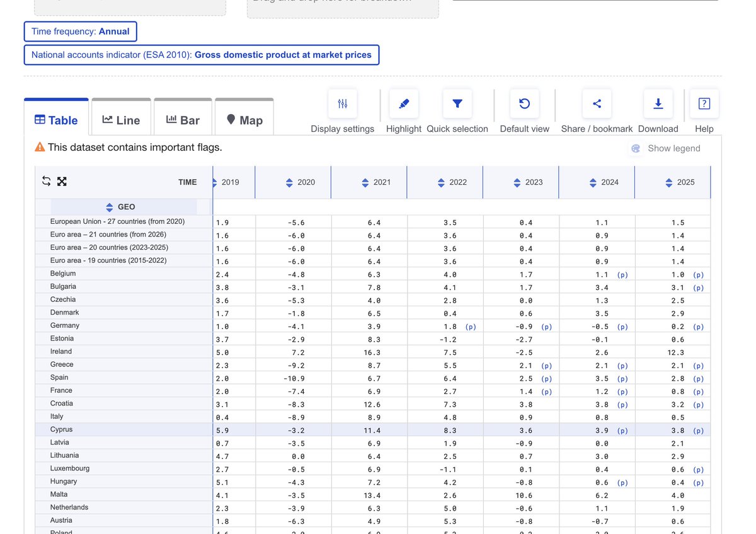This screenshot has height=534, width=756.
Task: Click Belgium 2025 provisional (p) flag
Action: point(698,276)
